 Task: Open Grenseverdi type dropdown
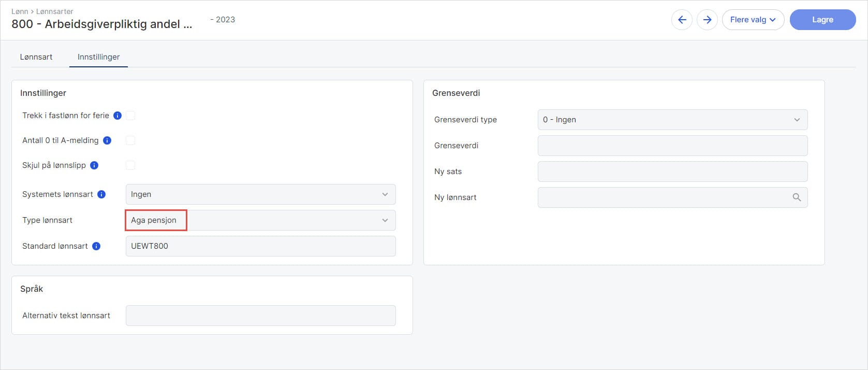[x=672, y=120]
